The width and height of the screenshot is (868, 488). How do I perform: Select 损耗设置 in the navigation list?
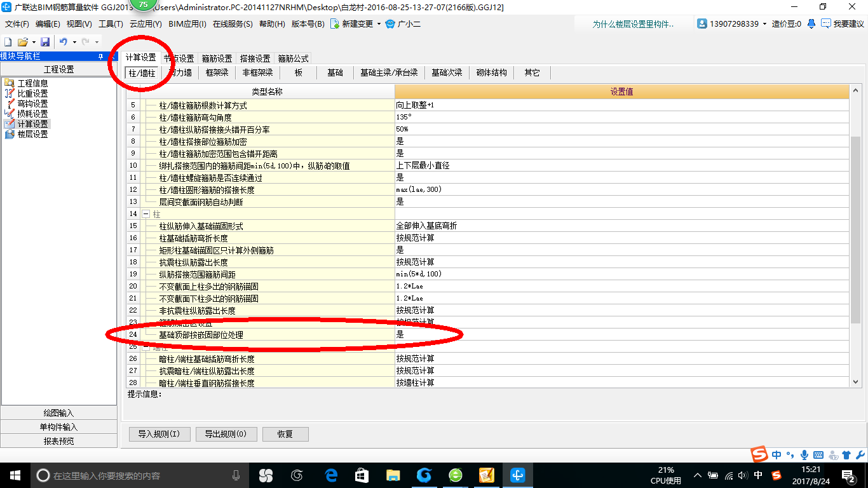(32, 114)
